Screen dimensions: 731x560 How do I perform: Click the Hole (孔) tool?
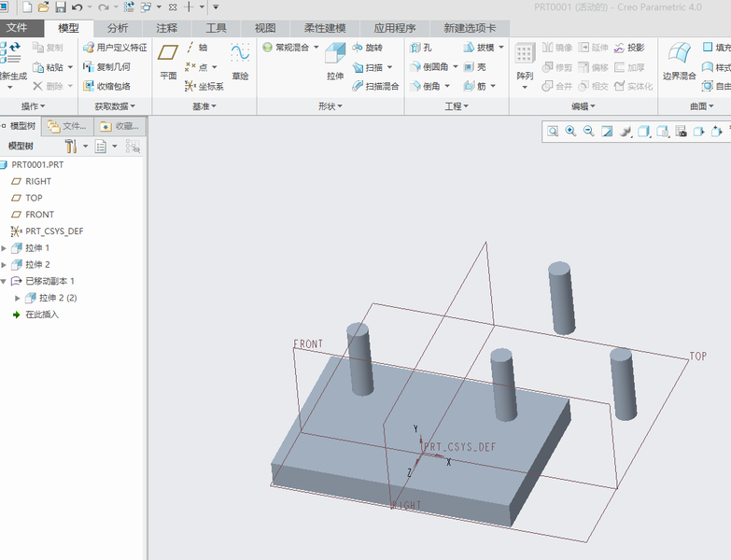point(421,48)
